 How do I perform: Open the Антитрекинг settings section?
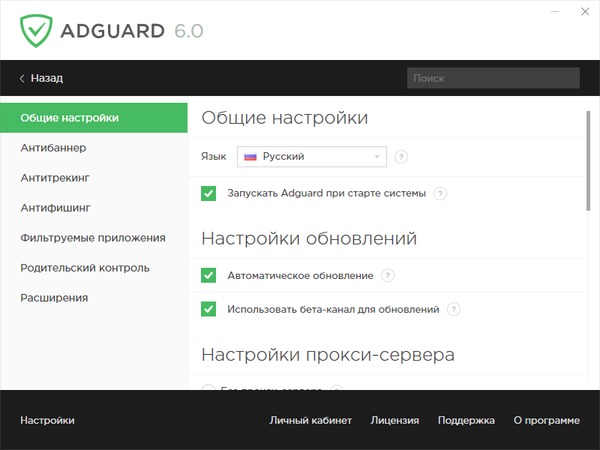pos(56,178)
